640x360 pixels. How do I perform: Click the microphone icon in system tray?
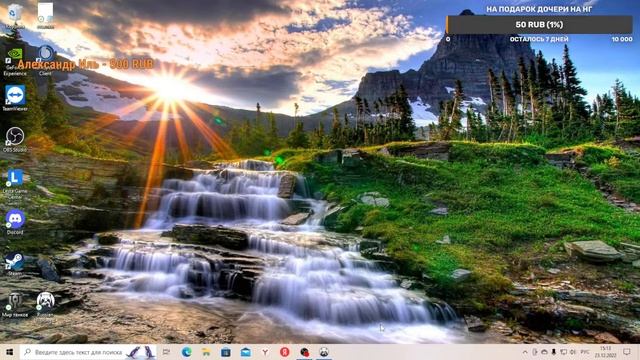coord(554,352)
